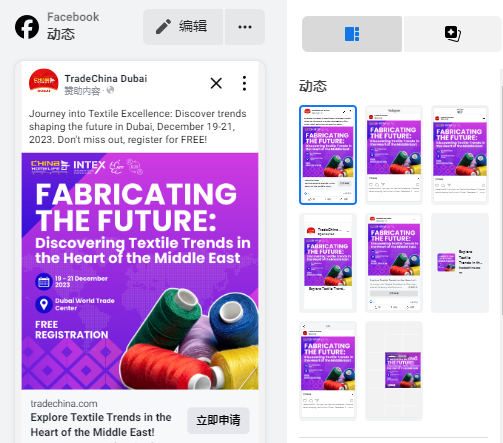Screen dimensions: 503x443
Task: Switch to the split-panel preview view tab
Action: tap(352, 34)
